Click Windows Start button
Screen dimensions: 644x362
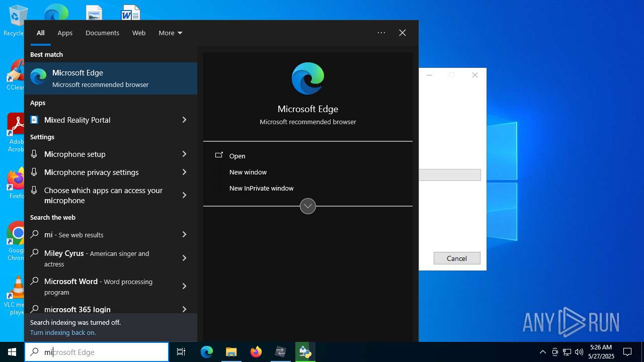(12, 352)
